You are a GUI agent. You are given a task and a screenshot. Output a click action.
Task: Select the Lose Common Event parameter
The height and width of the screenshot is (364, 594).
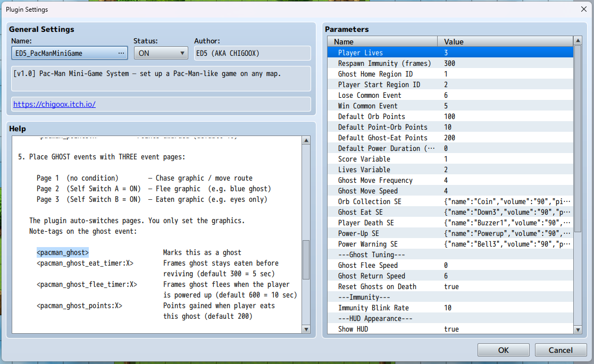[x=450, y=95]
